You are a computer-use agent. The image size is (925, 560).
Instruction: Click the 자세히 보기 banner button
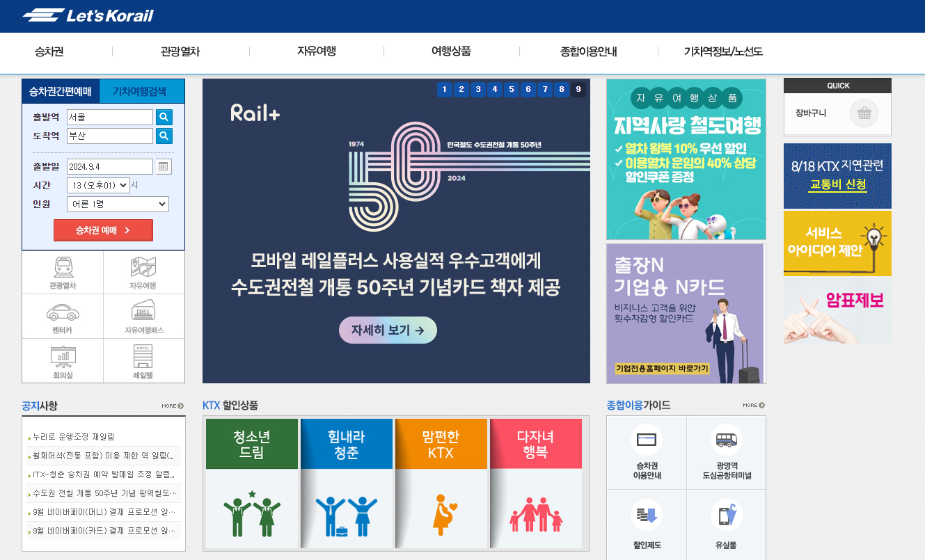(x=388, y=330)
